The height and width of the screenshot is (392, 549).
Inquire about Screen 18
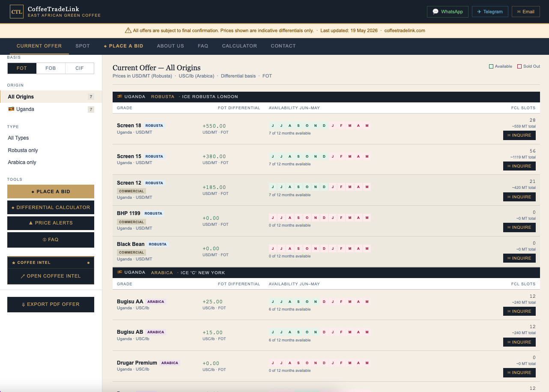(x=519, y=135)
